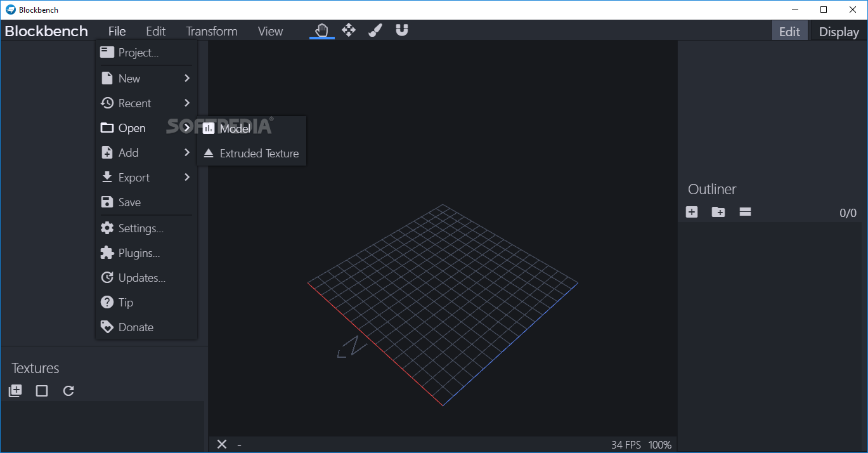Click the Plugins puzzle piece icon
The image size is (868, 453).
tap(107, 253)
